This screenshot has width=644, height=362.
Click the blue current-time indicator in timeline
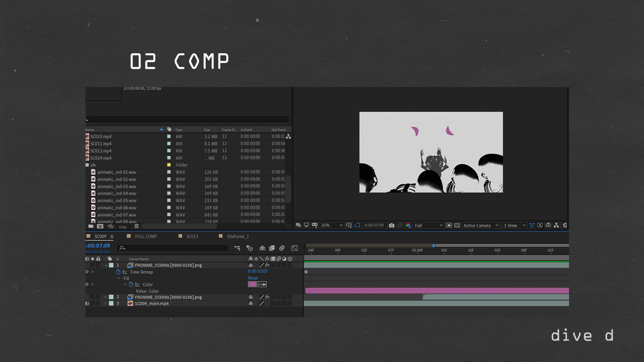click(x=433, y=245)
